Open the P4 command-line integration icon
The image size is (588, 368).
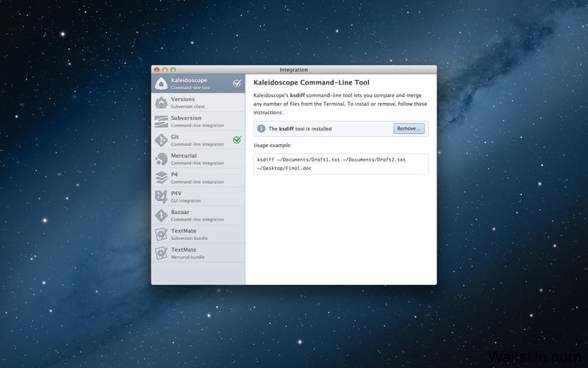tap(162, 177)
